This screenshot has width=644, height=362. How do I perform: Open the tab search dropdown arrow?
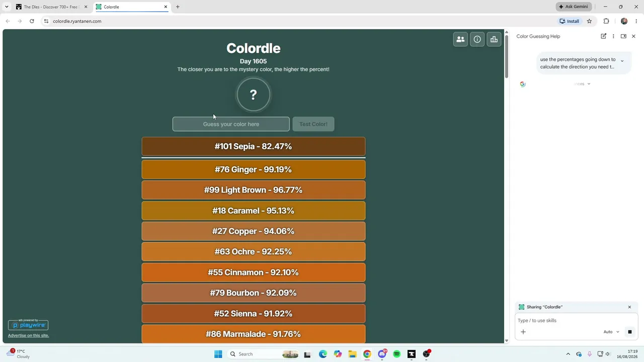coord(7,7)
